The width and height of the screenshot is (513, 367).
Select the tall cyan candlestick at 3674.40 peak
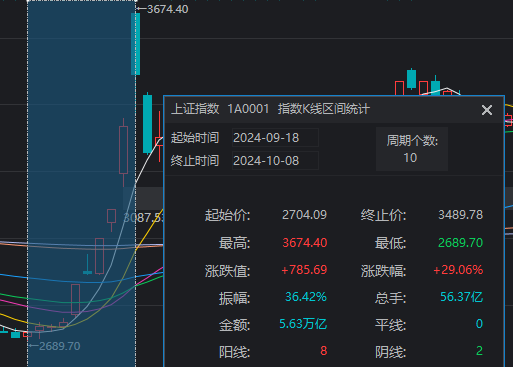(x=135, y=44)
